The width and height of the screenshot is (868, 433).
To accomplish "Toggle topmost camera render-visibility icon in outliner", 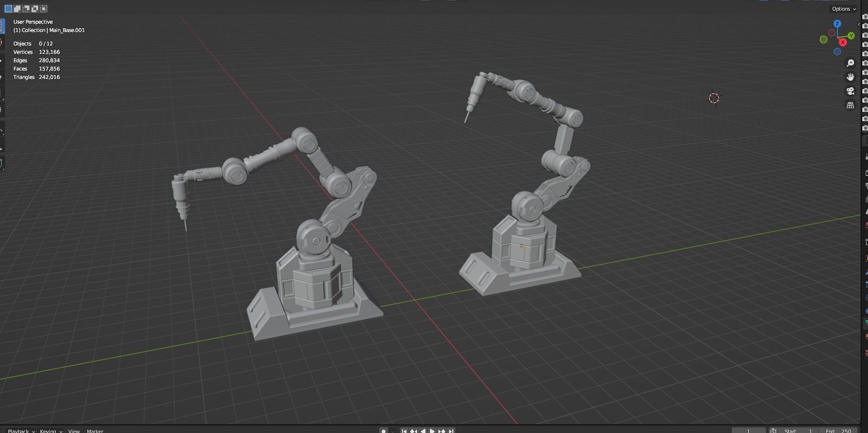I will [x=865, y=17].
